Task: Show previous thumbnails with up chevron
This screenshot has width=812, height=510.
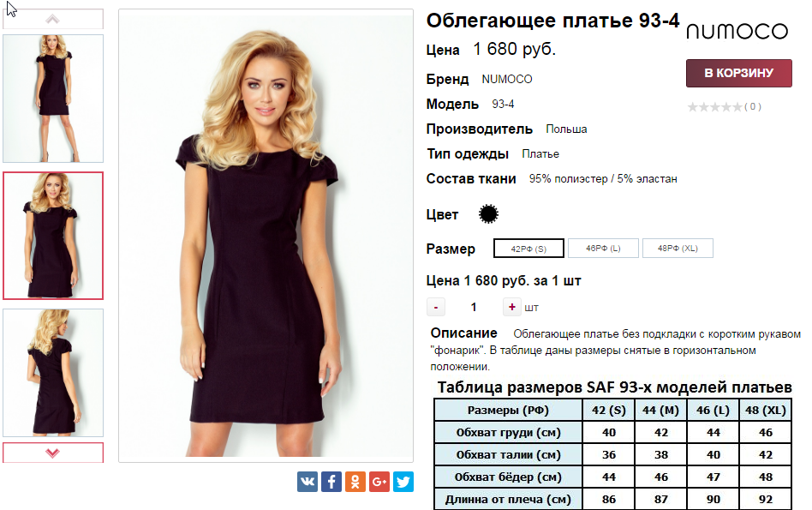Action: click(x=53, y=19)
